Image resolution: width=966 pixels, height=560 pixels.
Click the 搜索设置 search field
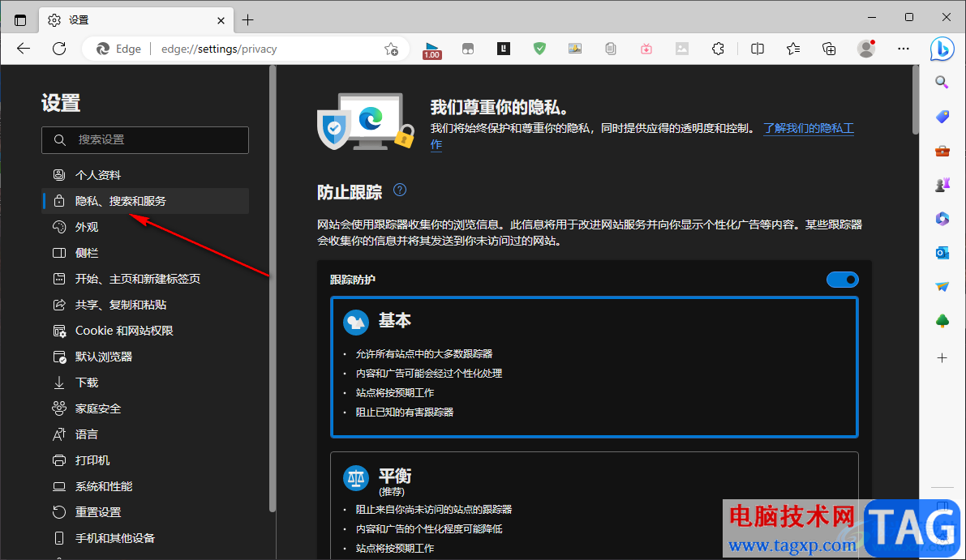tap(145, 139)
